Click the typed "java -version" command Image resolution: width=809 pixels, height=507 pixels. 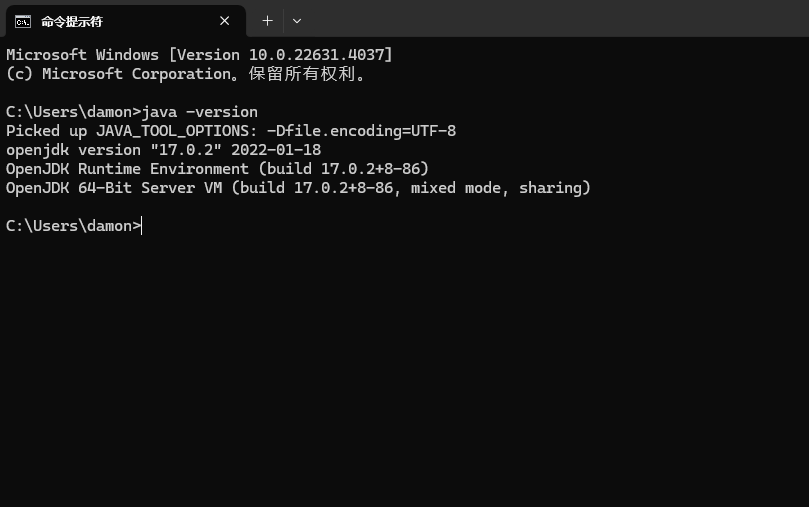pos(200,112)
